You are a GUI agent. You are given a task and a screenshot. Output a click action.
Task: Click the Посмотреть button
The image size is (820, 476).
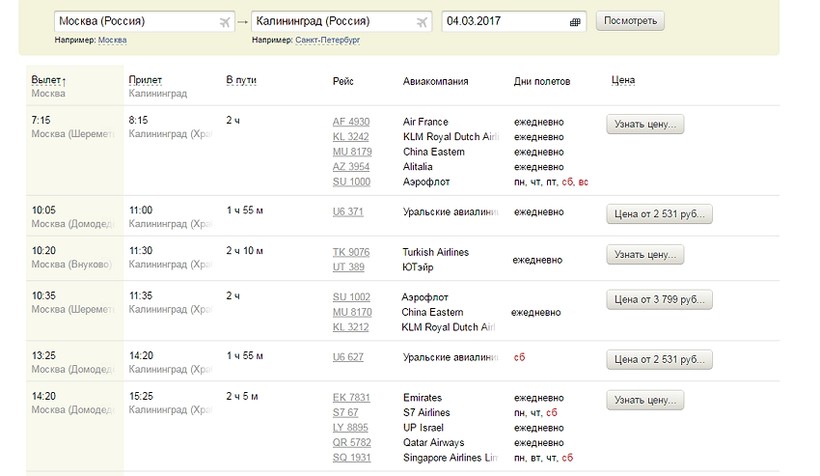click(x=630, y=21)
